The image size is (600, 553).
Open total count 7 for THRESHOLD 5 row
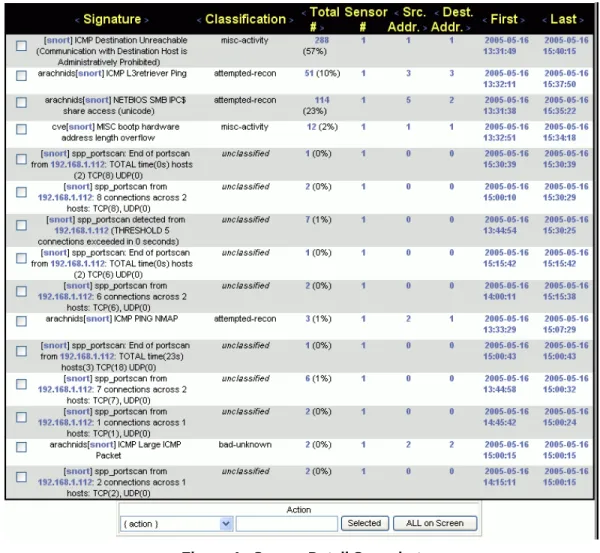308,220
